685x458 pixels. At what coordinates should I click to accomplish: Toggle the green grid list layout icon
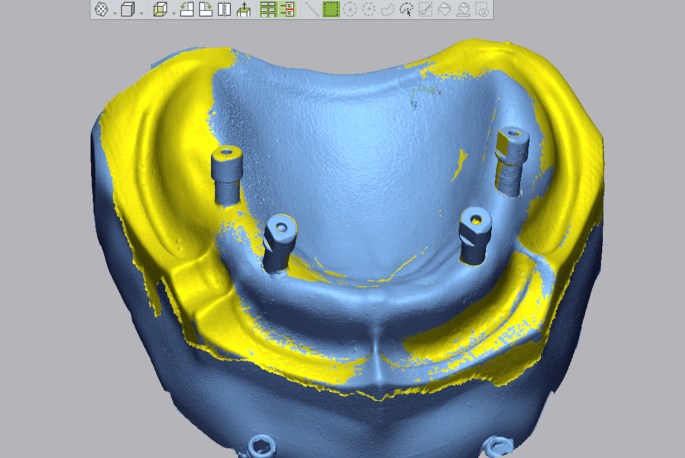[268, 9]
